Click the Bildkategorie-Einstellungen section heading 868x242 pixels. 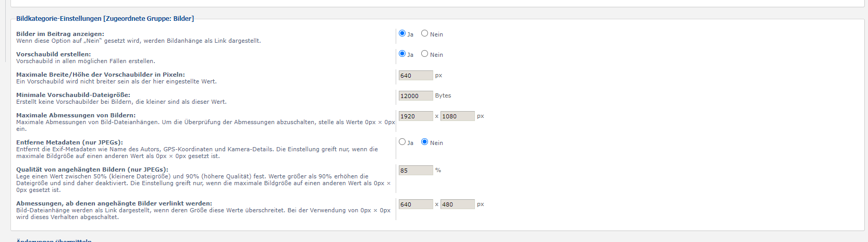coord(105,19)
